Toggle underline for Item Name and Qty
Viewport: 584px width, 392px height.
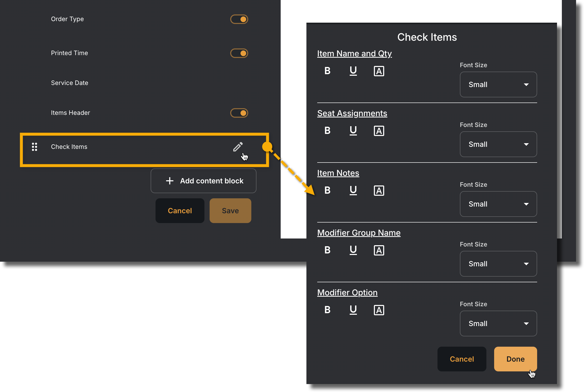(x=353, y=71)
